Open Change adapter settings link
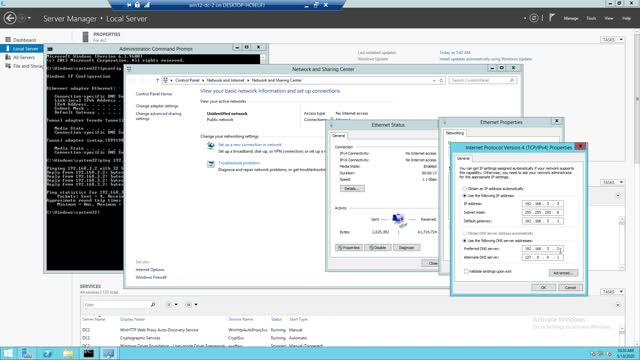 point(157,106)
